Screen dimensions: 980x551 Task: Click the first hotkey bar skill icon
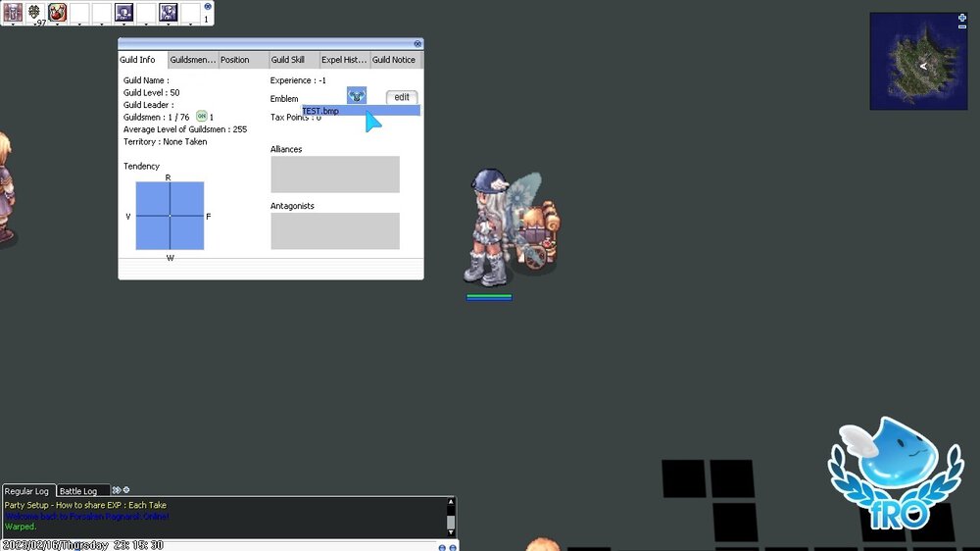pyautogui.click(x=13, y=13)
